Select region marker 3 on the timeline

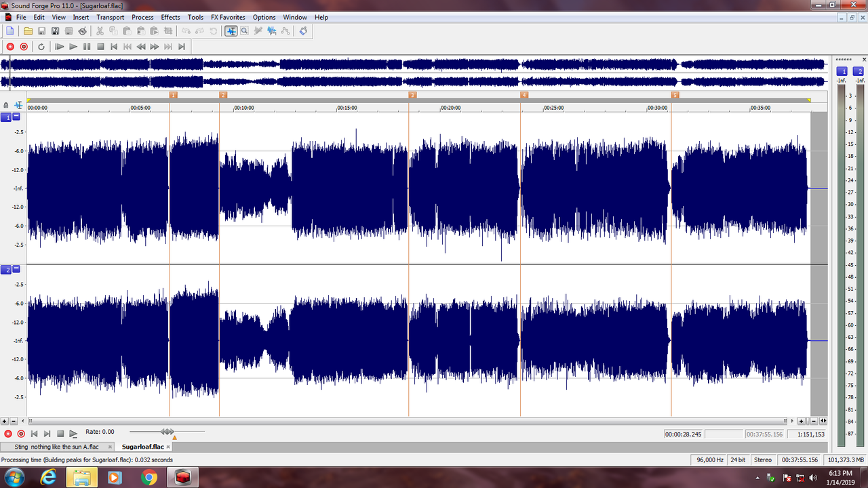[x=412, y=95]
